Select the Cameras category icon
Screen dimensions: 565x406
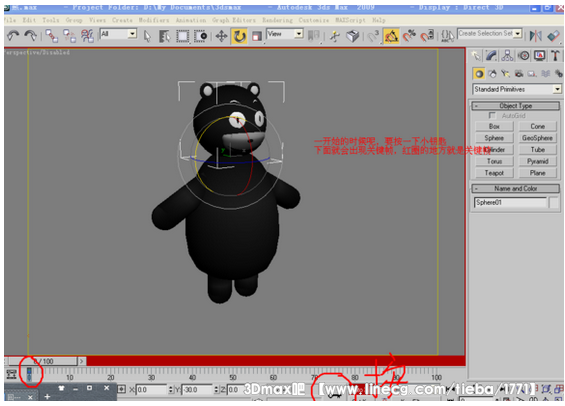(519, 74)
